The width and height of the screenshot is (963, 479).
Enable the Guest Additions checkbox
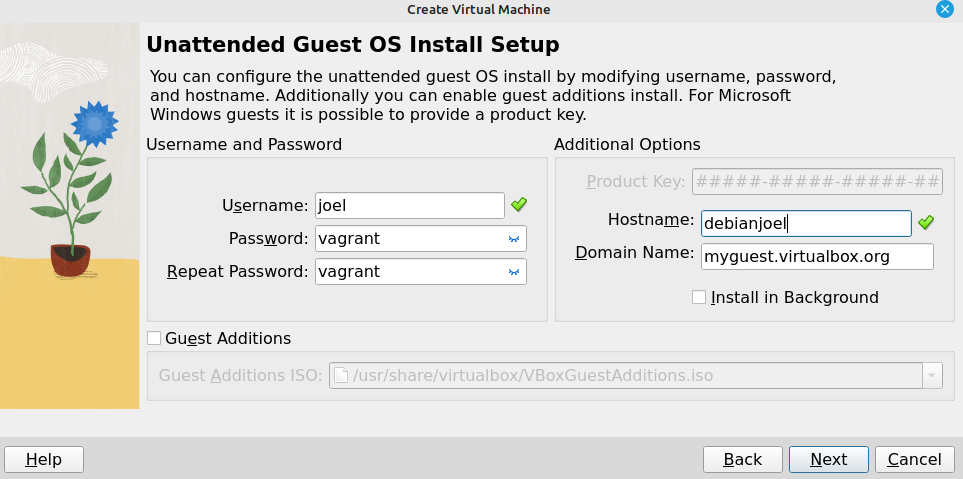[x=154, y=338]
